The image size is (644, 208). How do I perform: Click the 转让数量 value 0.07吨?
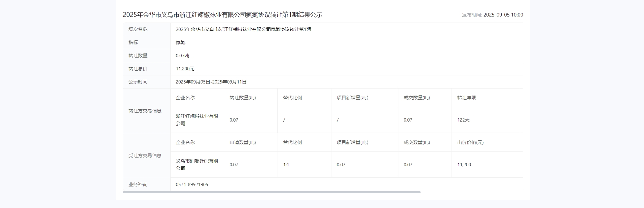point(182,56)
